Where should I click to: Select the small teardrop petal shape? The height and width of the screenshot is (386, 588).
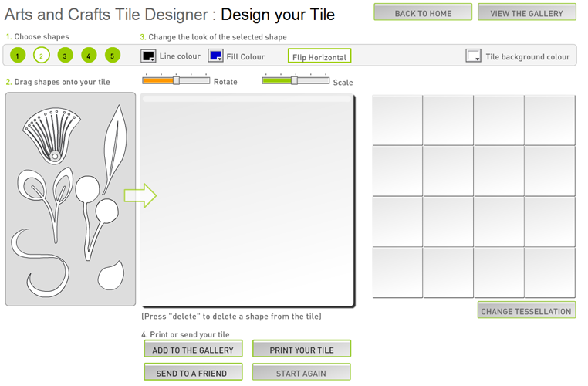point(111,276)
